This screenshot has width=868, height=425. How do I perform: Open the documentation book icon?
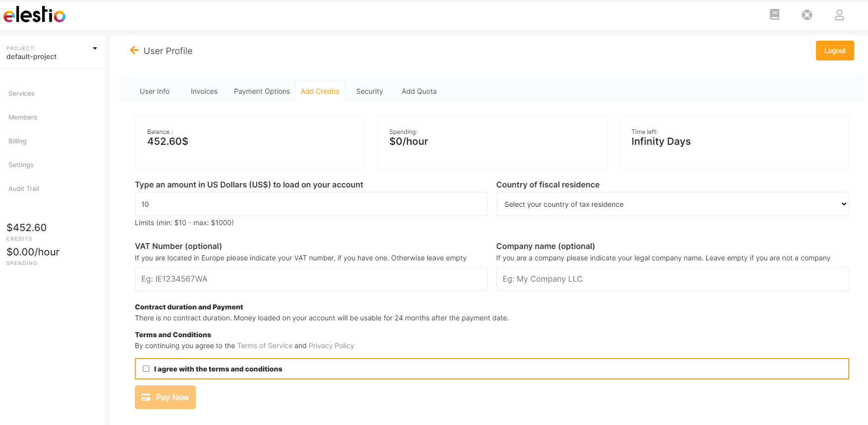click(x=774, y=15)
